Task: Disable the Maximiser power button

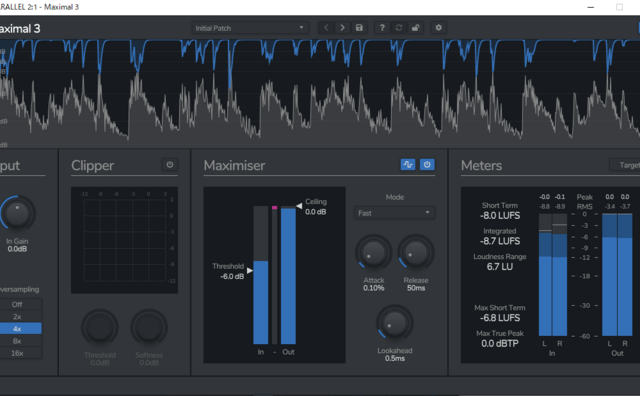Action: tap(427, 165)
